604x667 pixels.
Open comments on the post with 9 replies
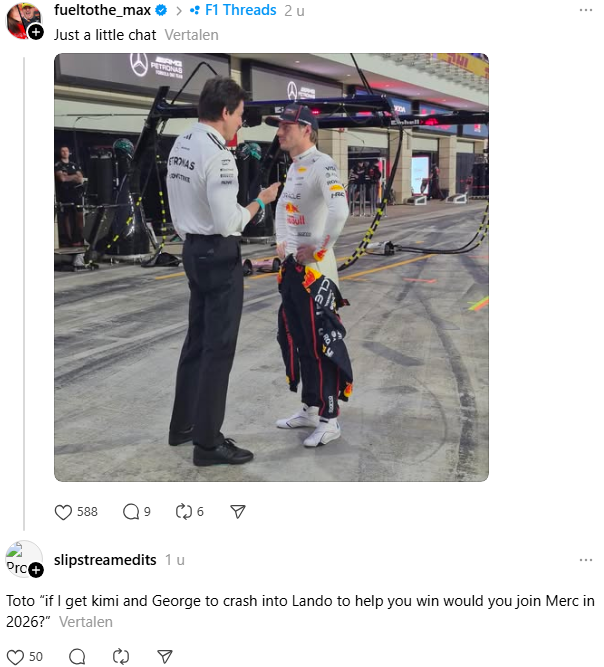coord(131,512)
